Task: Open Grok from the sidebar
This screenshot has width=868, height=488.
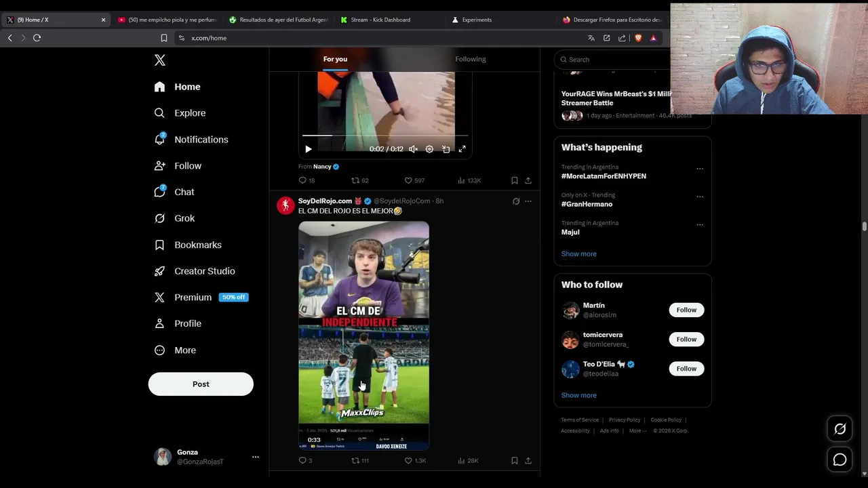Action: pos(174,218)
